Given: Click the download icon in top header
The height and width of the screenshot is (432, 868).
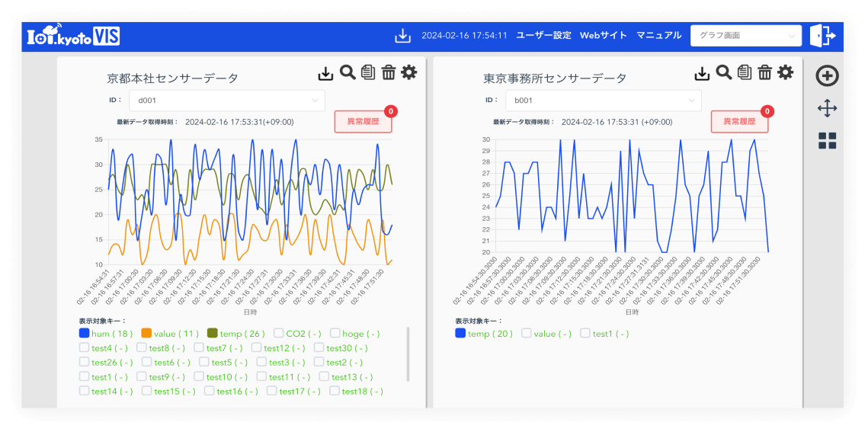Looking at the screenshot, I should [402, 36].
